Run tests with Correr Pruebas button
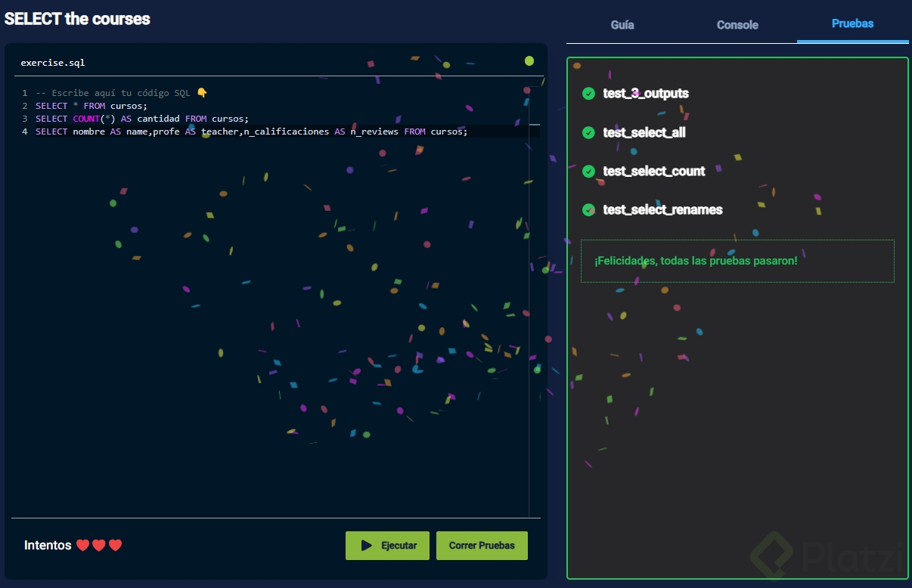 point(482,546)
